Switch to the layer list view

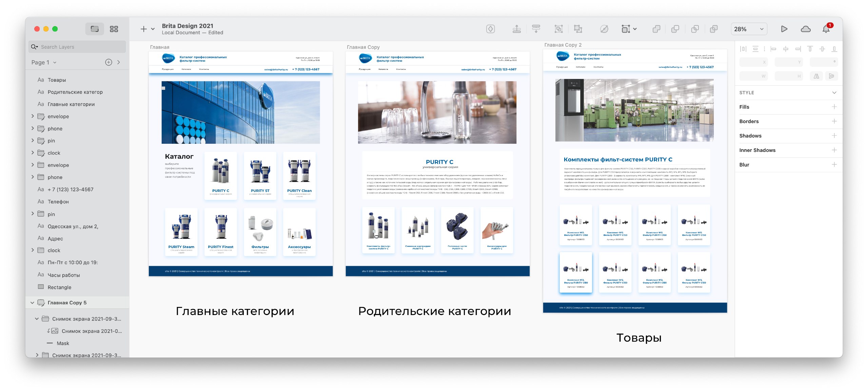tap(95, 29)
